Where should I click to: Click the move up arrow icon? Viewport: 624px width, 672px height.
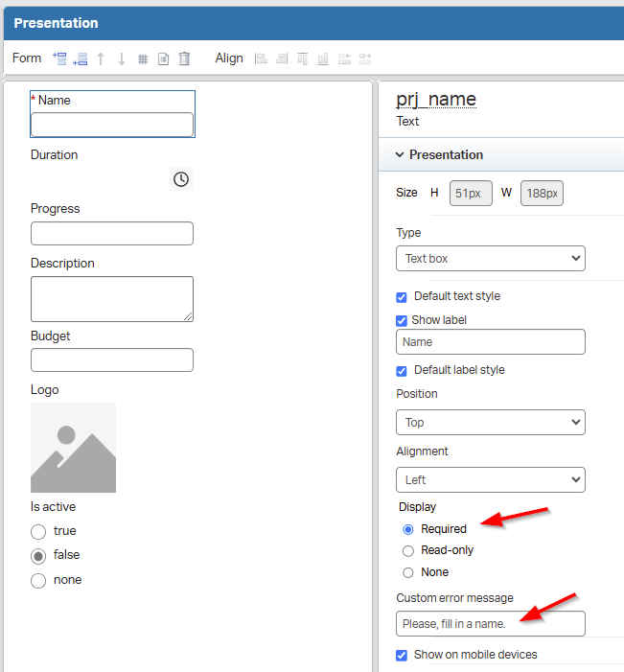pyautogui.click(x=101, y=58)
